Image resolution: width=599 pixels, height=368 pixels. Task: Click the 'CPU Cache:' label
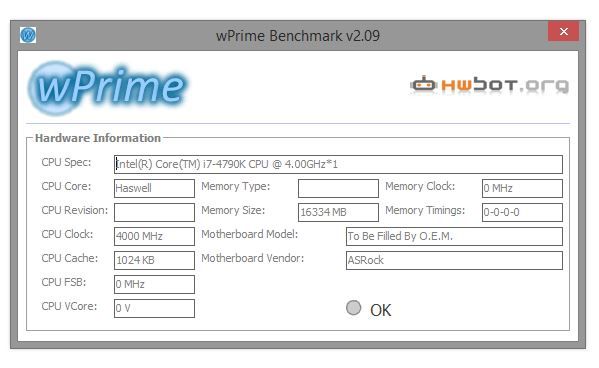[x=70, y=258]
